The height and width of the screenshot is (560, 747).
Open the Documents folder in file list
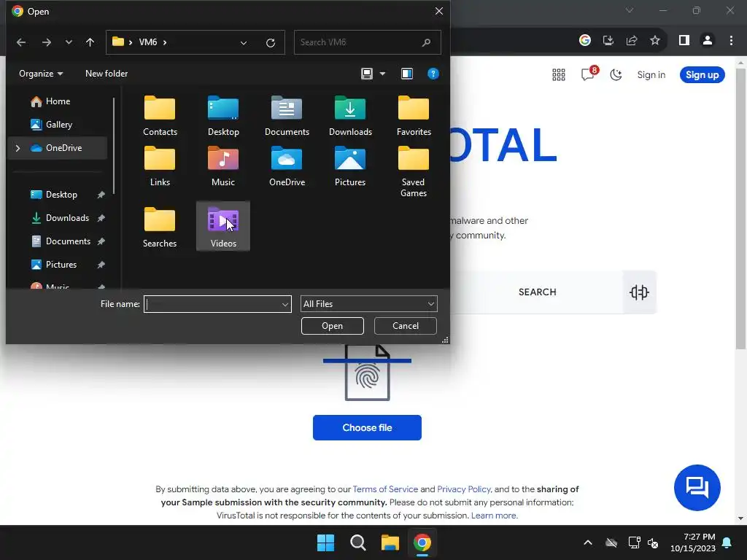(287, 116)
